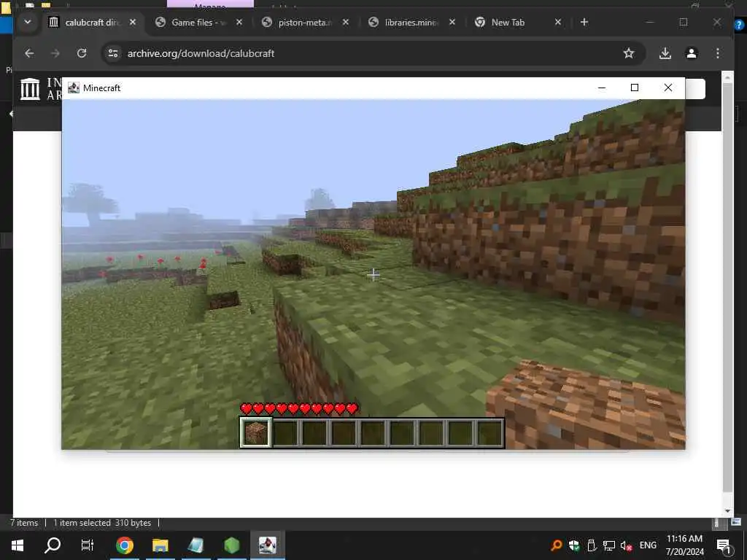Click the browser page vertical scrollbar

coord(727,289)
